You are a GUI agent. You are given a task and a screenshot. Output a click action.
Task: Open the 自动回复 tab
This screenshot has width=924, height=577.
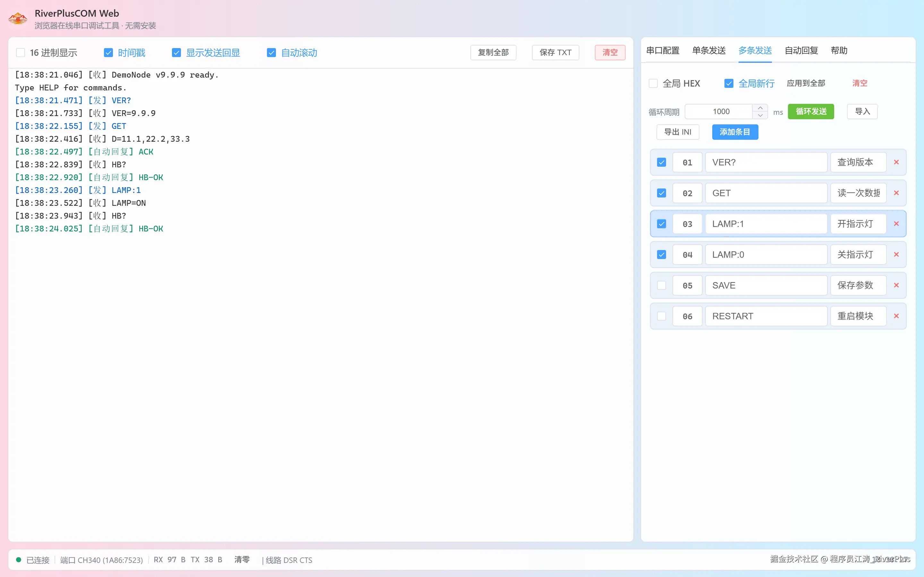point(801,51)
